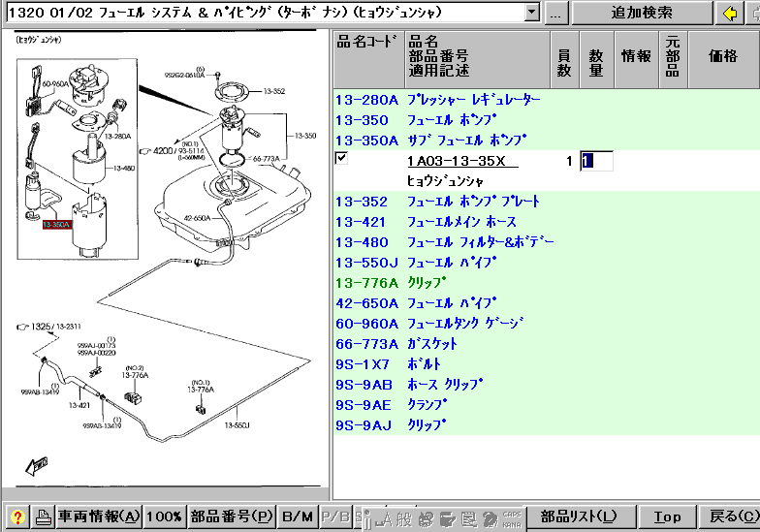Toggle checkbox for part 1A03-13-35X

pyautogui.click(x=341, y=158)
